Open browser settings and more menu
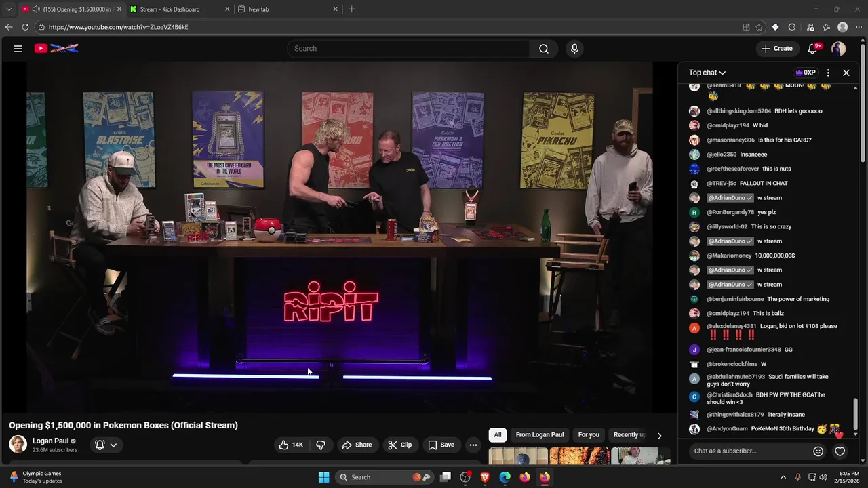The image size is (868, 488). (x=859, y=27)
